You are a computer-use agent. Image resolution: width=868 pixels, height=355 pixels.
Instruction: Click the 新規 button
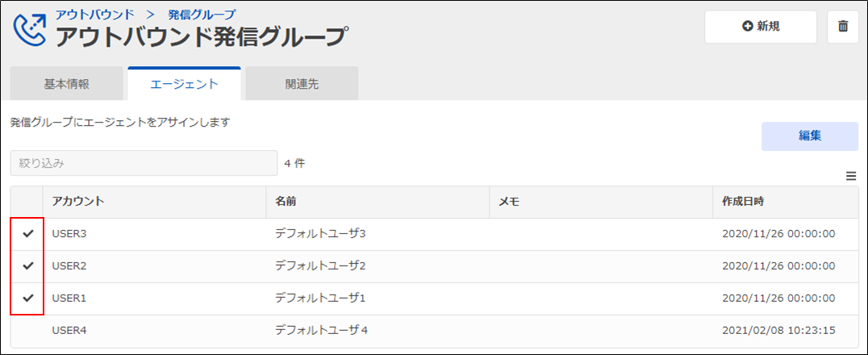[x=761, y=27]
